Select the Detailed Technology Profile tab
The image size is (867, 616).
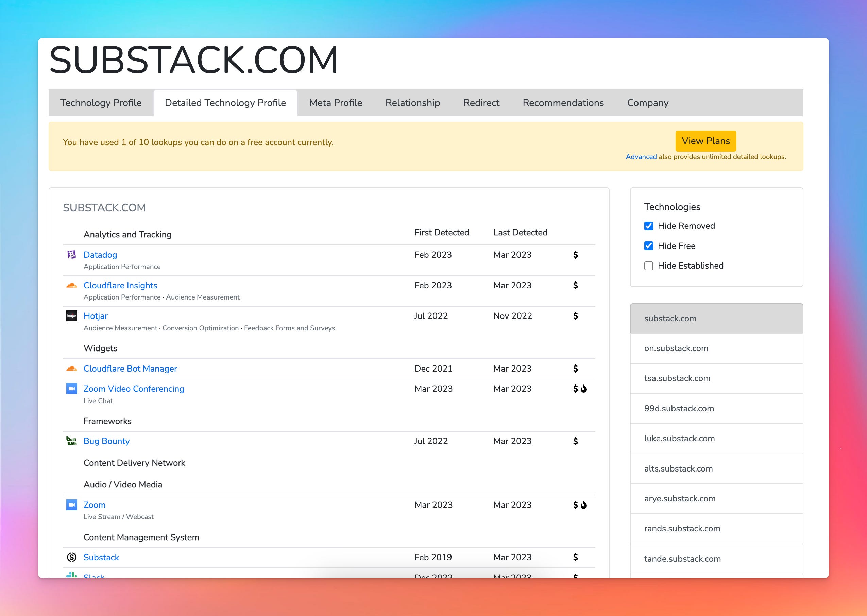tap(225, 103)
